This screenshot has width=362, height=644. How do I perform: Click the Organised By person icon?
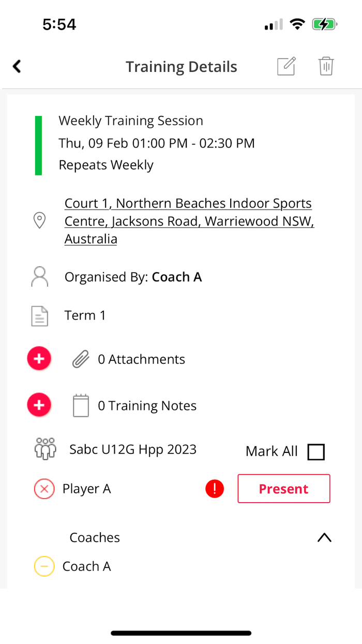pos(39,276)
